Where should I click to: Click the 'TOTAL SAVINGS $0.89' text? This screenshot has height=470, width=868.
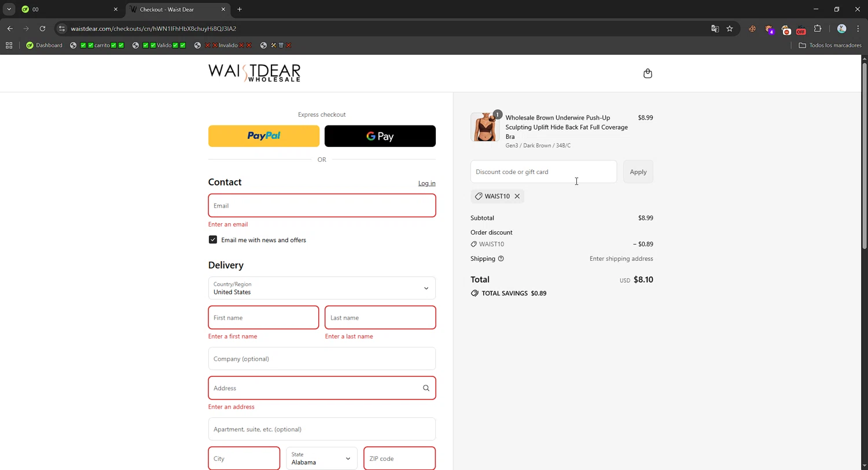(514, 294)
